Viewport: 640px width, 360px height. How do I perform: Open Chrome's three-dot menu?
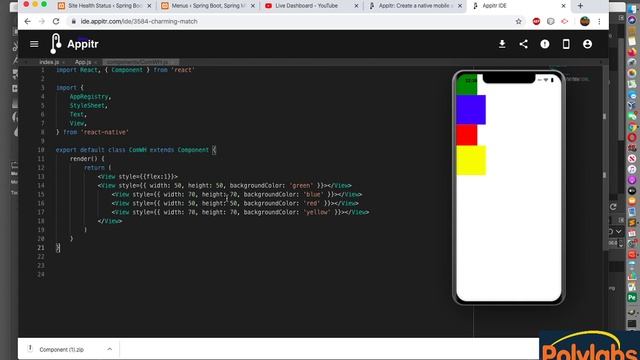[599, 21]
